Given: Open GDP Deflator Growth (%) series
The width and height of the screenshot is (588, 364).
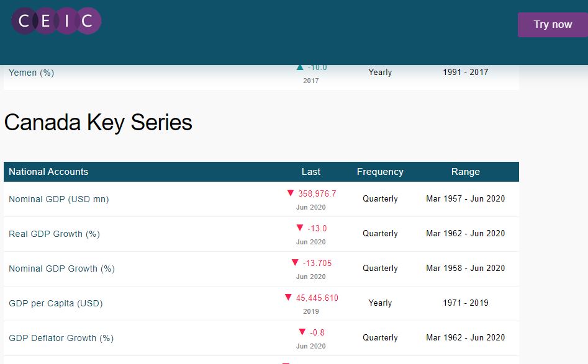Looking at the screenshot, I should 61,338.
